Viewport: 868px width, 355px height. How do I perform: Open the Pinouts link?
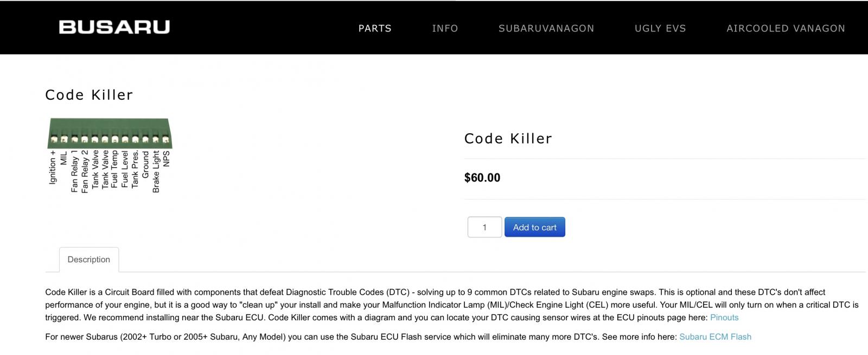pos(724,318)
